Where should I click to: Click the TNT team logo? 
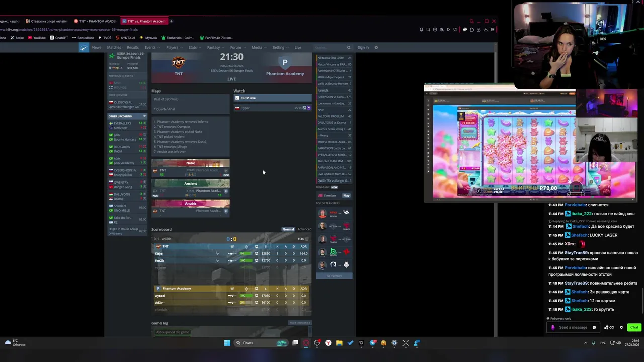coord(178,63)
